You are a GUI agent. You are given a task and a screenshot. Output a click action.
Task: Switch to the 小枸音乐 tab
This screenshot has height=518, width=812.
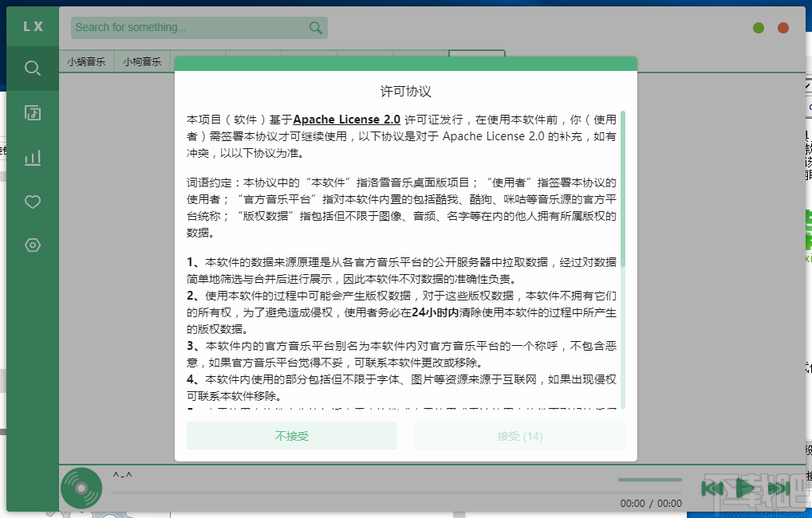142,61
